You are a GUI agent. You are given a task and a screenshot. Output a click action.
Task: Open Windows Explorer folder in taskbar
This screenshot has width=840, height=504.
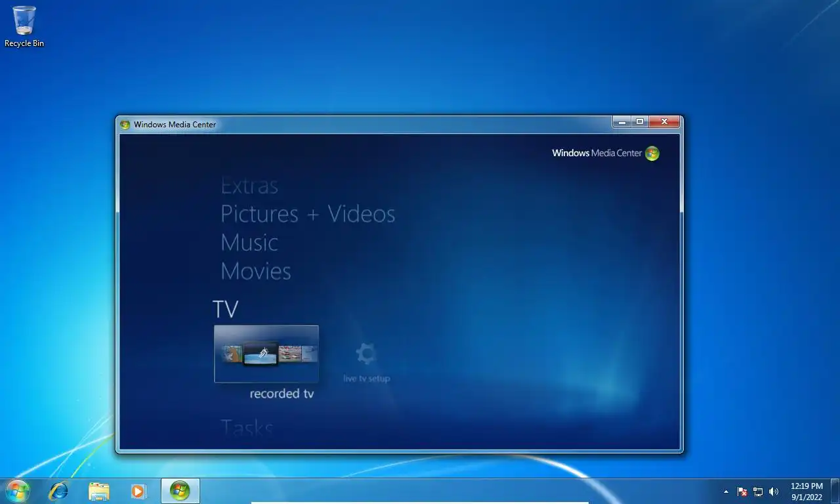[x=99, y=491]
